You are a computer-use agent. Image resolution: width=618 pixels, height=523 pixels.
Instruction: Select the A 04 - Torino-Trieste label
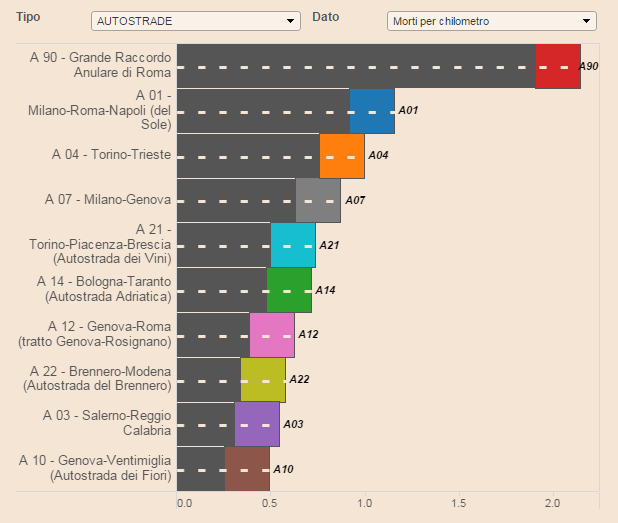tap(110, 155)
